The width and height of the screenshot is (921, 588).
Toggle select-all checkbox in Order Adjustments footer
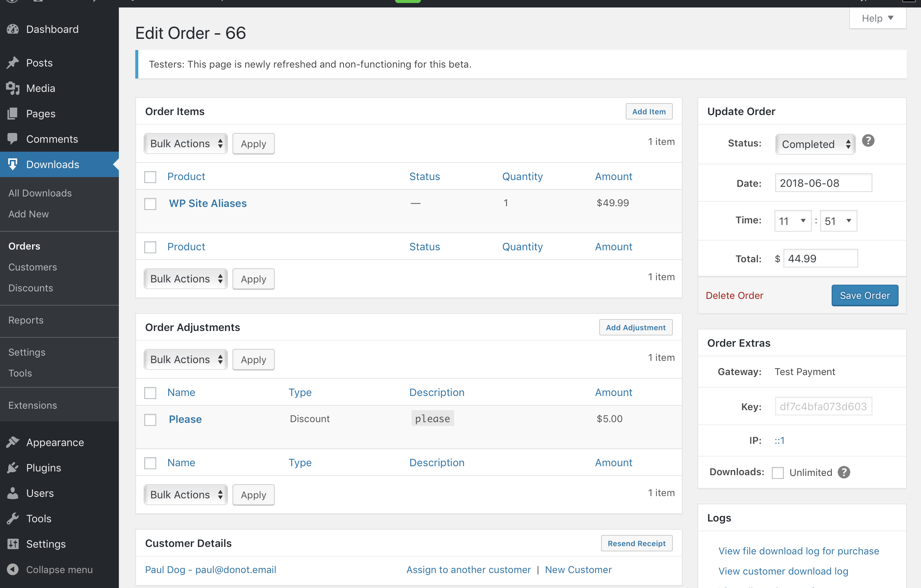click(150, 463)
